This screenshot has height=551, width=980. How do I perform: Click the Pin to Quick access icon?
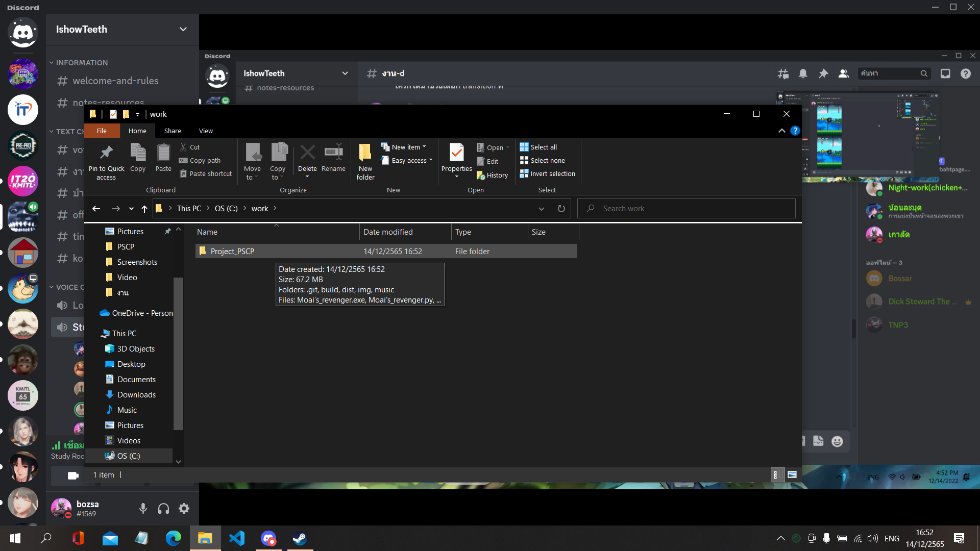pyautogui.click(x=106, y=153)
